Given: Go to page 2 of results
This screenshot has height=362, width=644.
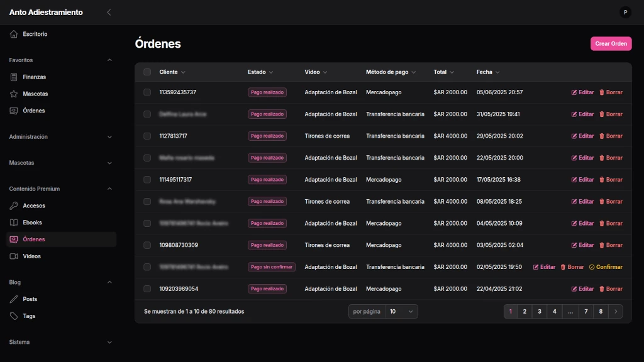Looking at the screenshot, I should 525,311.
